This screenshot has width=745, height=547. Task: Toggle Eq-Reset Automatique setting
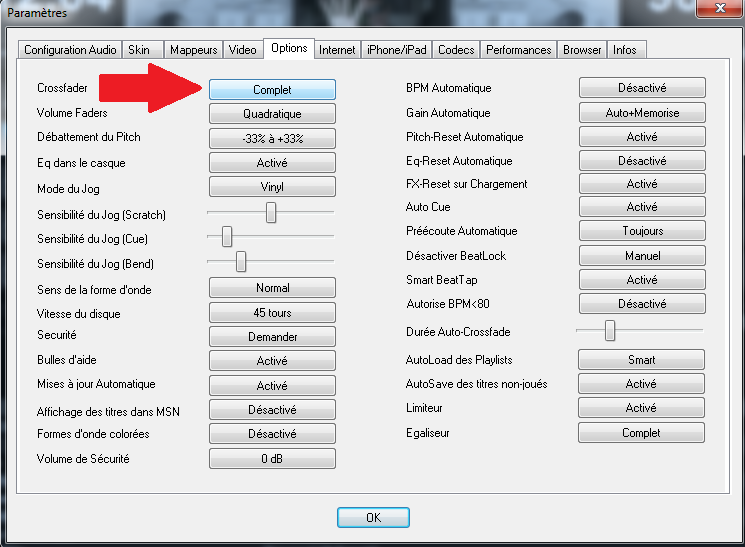click(x=642, y=161)
